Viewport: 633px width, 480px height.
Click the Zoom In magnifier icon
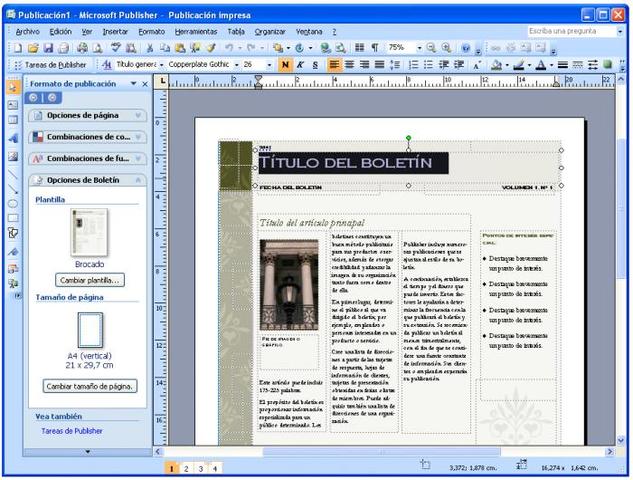click(x=447, y=47)
